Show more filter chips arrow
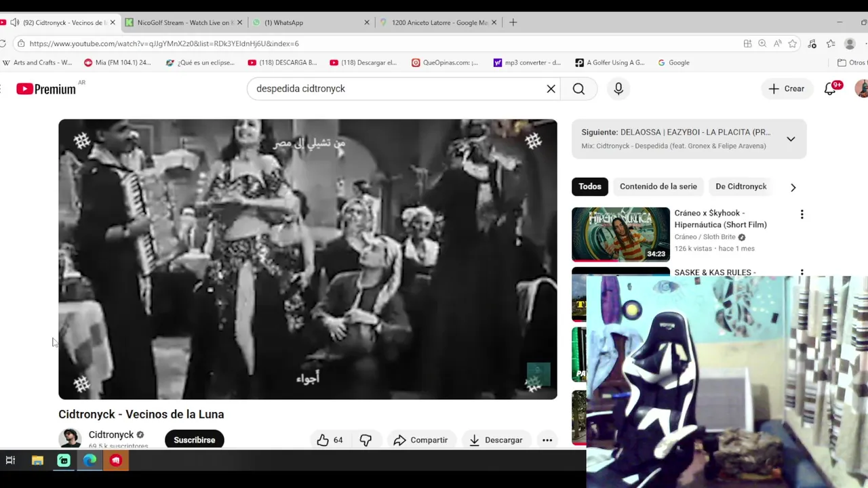 (x=793, y=187)
